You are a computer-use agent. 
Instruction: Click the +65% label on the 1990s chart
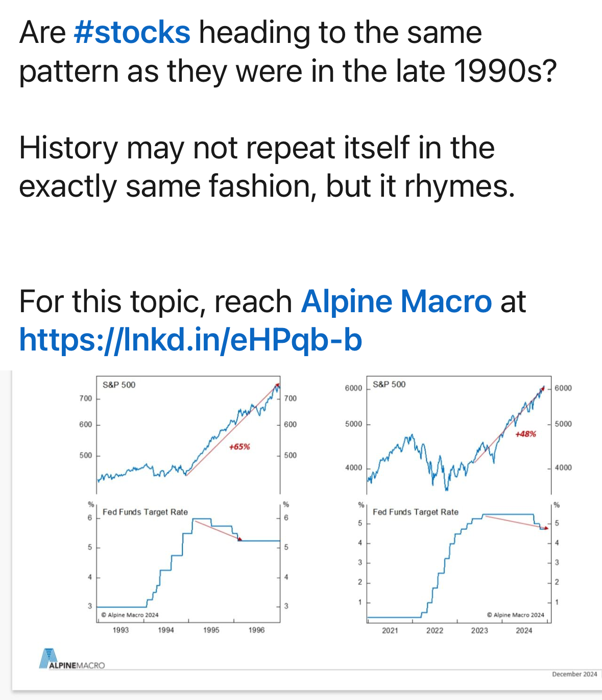click(x=239, y=447)
